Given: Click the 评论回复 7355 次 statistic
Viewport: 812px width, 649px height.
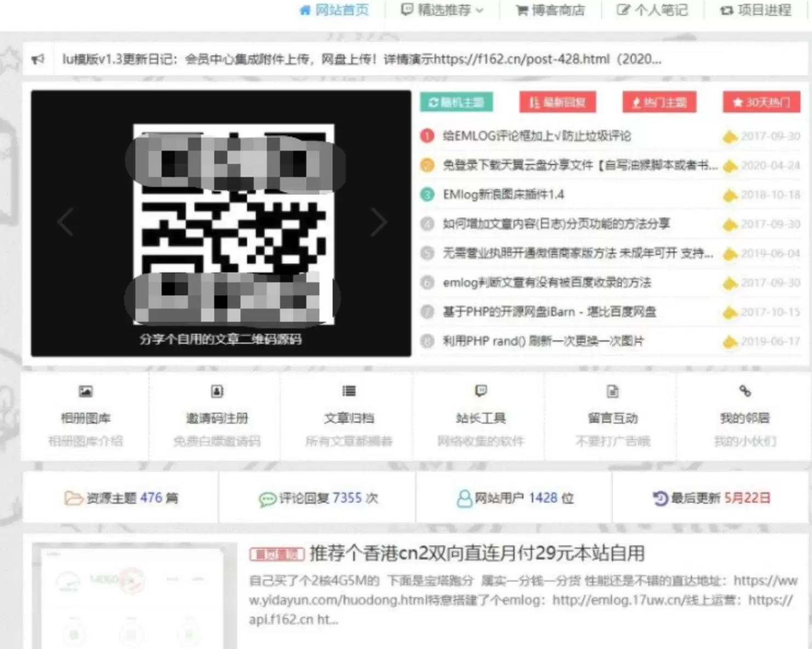Looking at the screenshot, I should click(318, 498).
